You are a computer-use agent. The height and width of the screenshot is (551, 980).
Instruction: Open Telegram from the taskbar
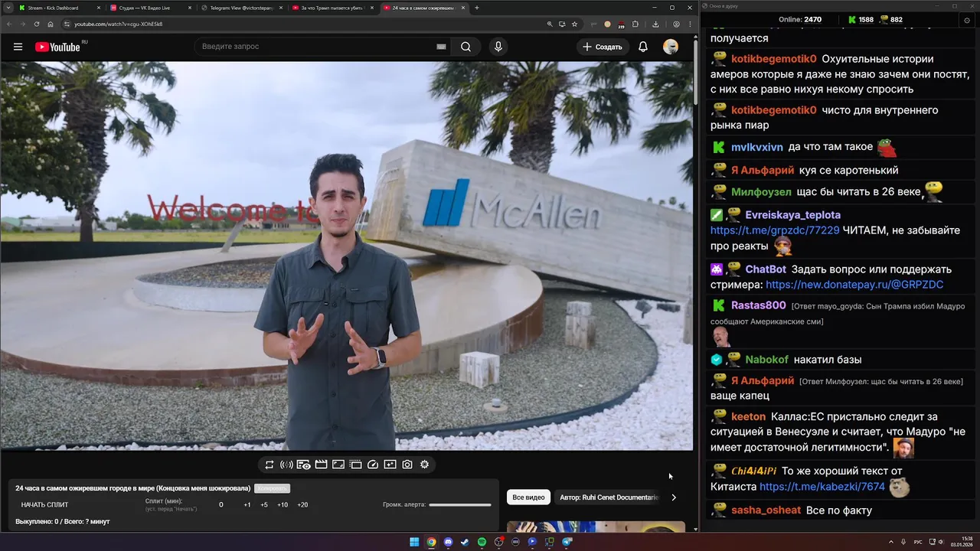567,542
